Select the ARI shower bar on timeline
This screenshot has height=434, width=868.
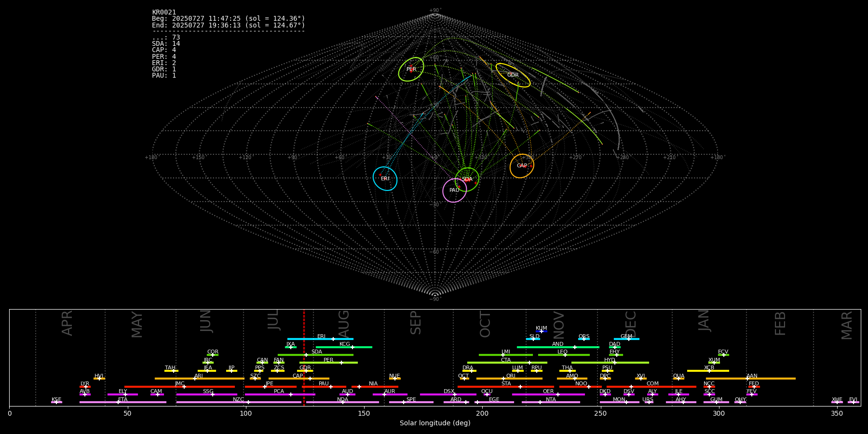pos(200,379)
